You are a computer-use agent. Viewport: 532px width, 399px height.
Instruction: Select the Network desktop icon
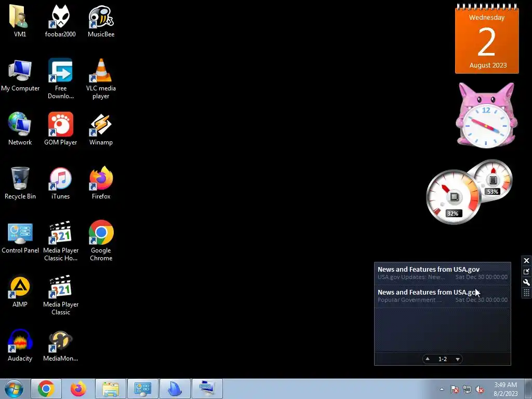(x=20, y=129)
